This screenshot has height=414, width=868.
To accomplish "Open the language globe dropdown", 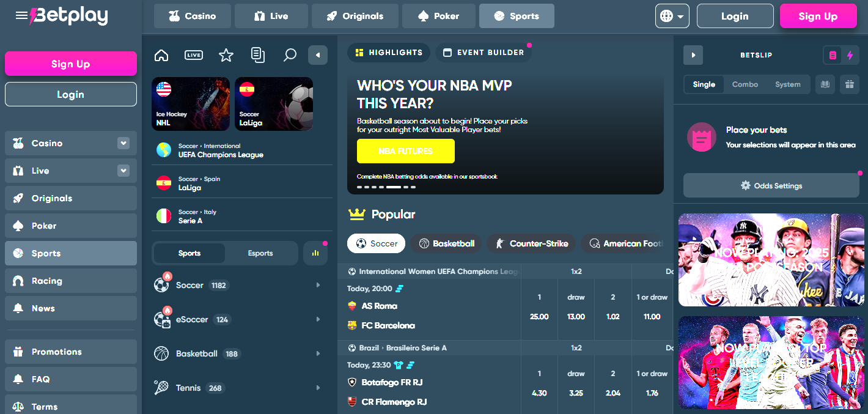I will point(672,17).
